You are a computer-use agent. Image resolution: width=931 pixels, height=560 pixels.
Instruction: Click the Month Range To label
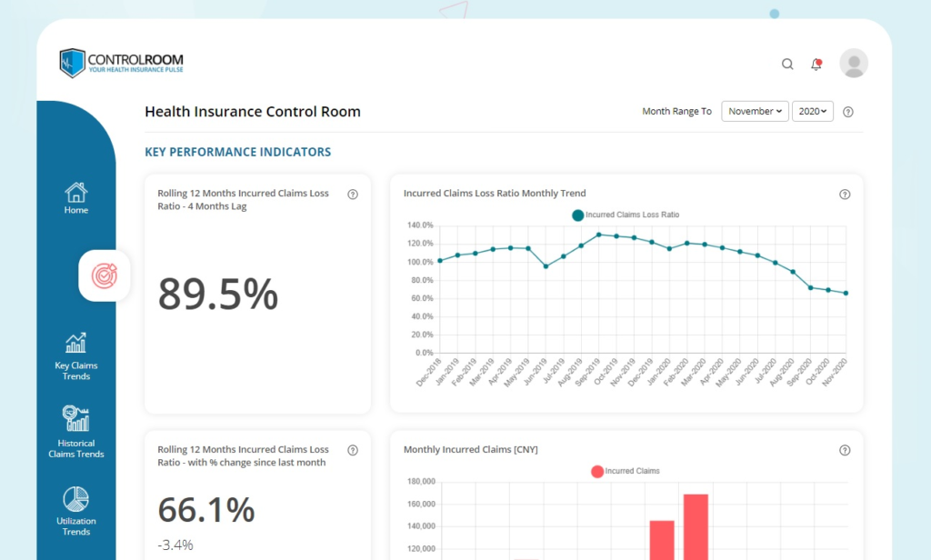676,111
